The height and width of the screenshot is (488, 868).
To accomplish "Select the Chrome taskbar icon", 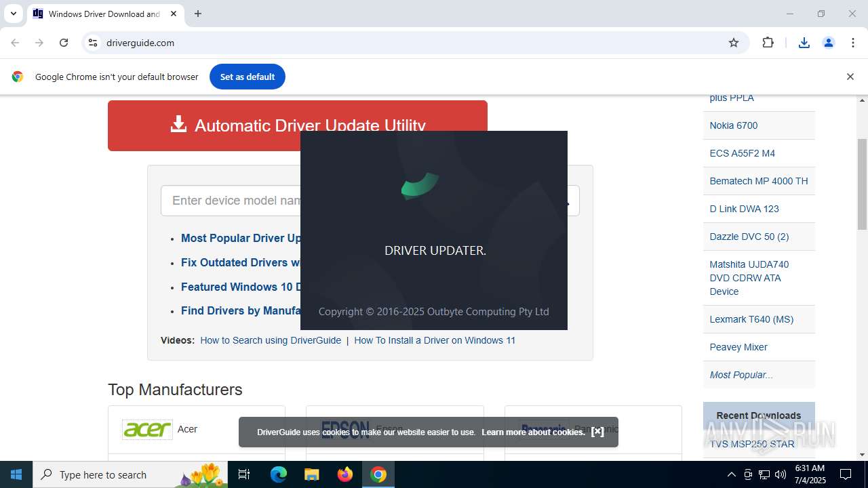I will click(x=378, y=474).
